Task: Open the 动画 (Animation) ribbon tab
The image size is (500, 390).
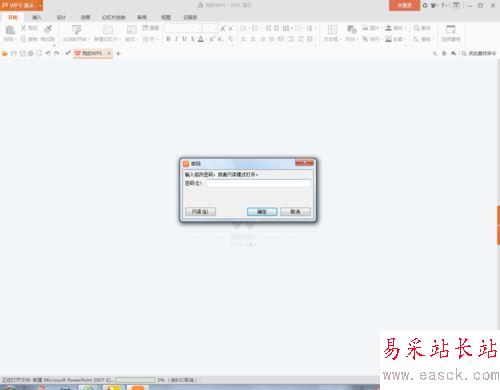Action: click(85, 17)
